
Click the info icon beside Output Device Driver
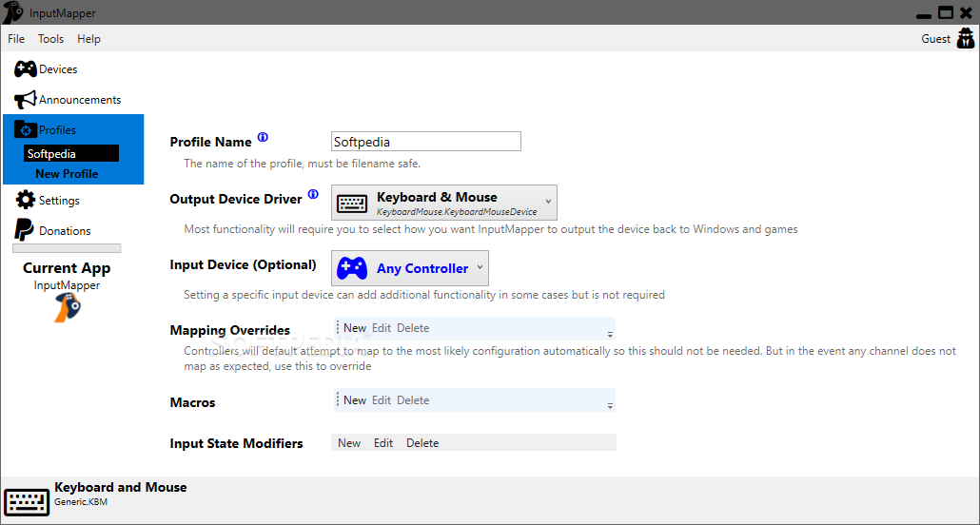pos(313,194)
